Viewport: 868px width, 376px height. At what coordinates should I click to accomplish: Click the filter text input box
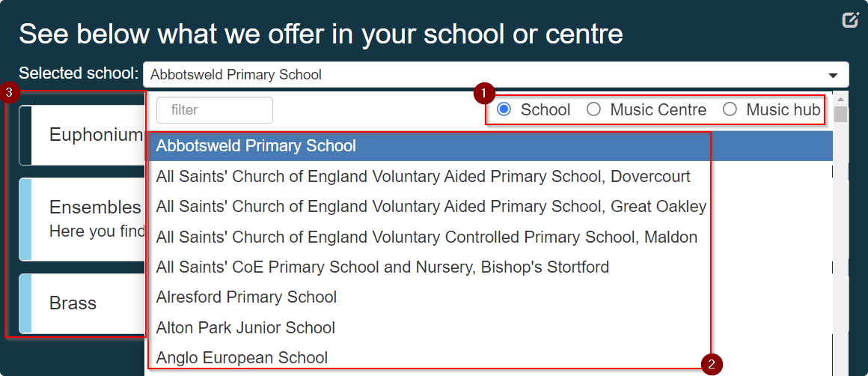(215, 109)
